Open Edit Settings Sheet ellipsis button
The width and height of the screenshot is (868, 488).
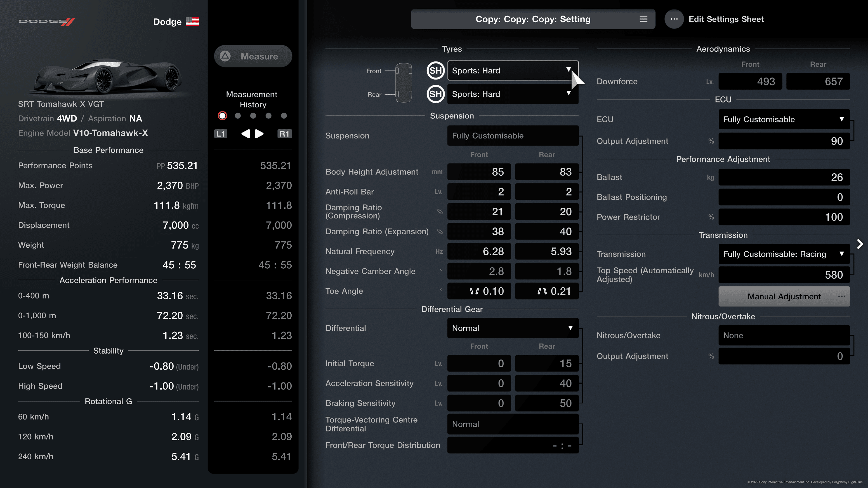coord(674,19)
